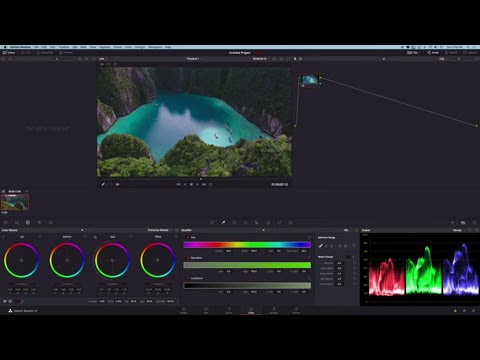This screenshot has width=480, height=360.
Task: Open the Power Window palette icon
Action: (234, 222)
